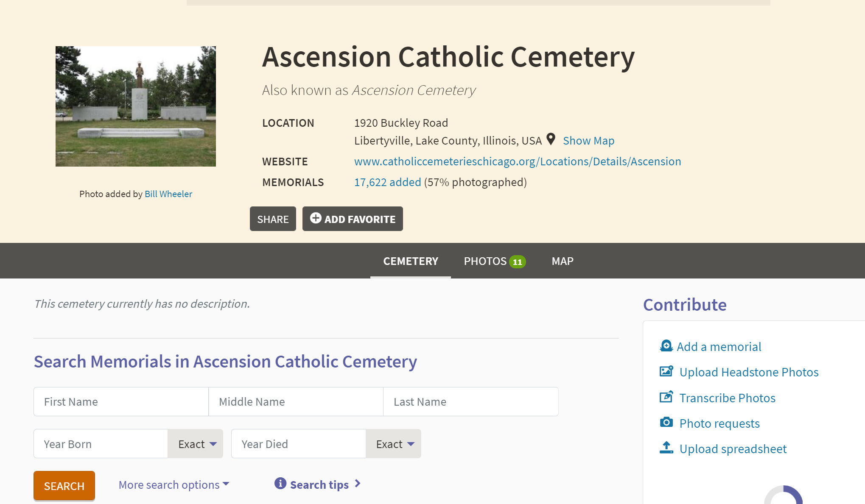Visit the catholiccemeterieschicago.org website link
The width and height of the screenshot is (865, 504).
(x=518, y=162)
